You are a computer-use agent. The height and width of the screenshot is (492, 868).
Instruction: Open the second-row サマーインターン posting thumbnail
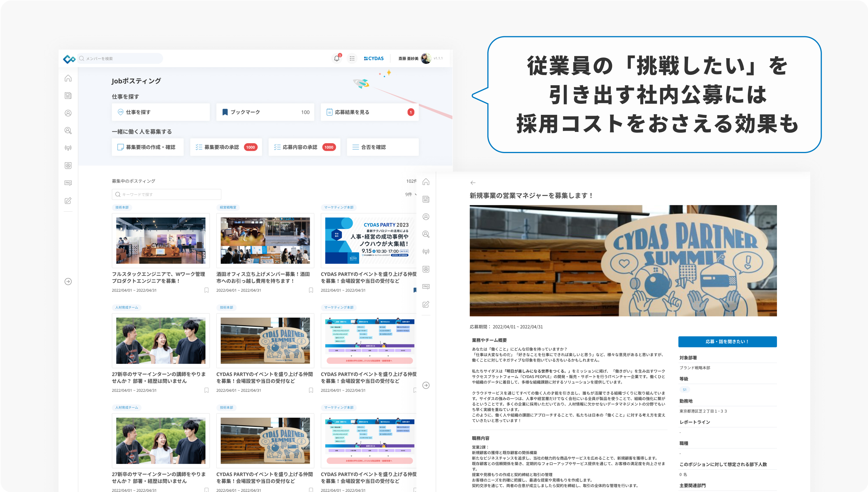pyautogui.click(x=161, y=341)
